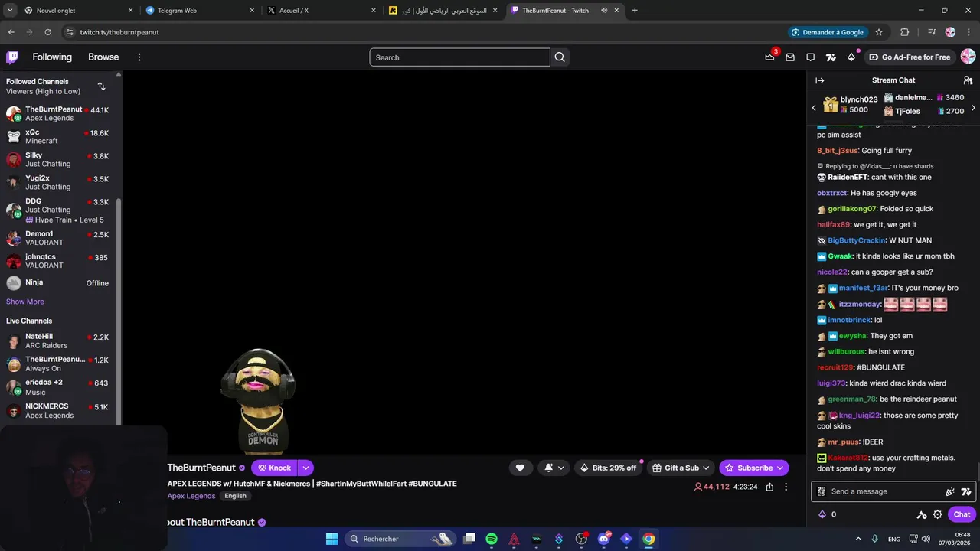980x551 pixels.
Task: Open chat identity badge in message box
Action: [822, 491]
